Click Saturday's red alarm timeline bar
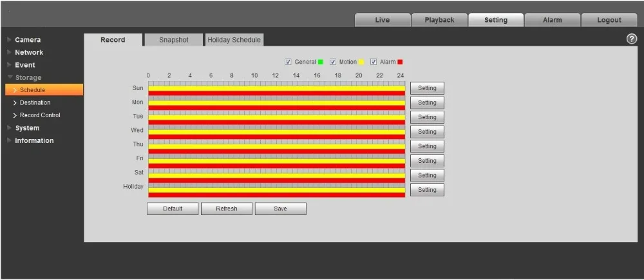This screenshot has width=644, height=280. click(x=276, y=181)
